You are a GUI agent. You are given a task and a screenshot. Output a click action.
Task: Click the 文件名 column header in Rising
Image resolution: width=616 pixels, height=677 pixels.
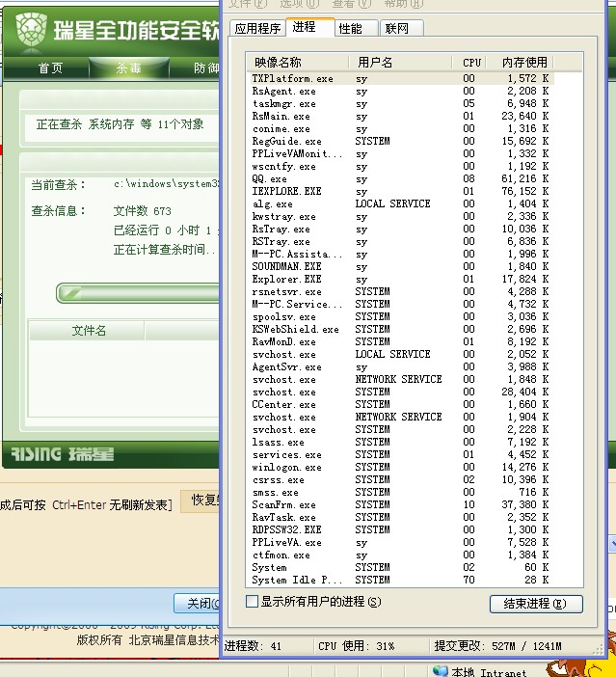[x=88, y=331]
